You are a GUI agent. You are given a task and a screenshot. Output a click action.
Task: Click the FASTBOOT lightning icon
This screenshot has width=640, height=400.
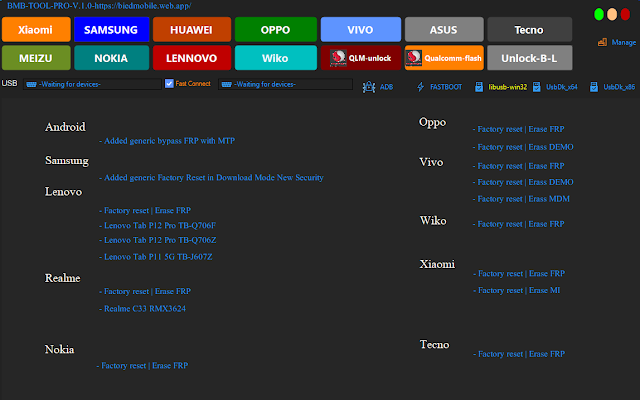click(420, 87)
